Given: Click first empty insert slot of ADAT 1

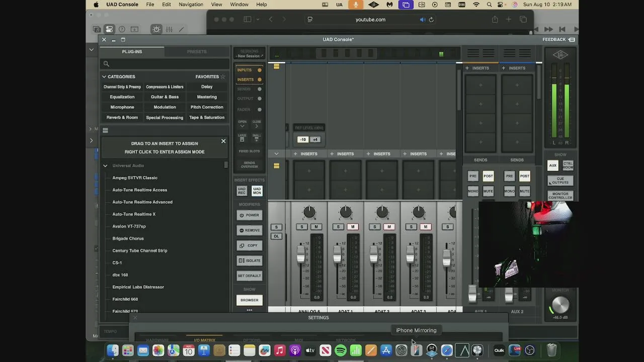Looking at the screenshot, I should coord(346,171).
